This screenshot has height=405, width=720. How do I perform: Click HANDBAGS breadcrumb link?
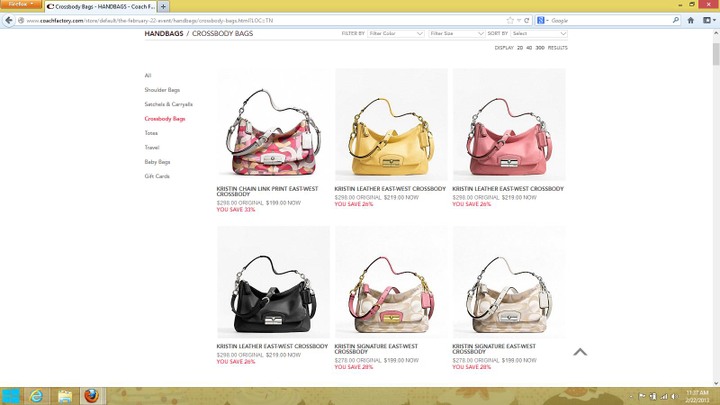tap(164, 34)
